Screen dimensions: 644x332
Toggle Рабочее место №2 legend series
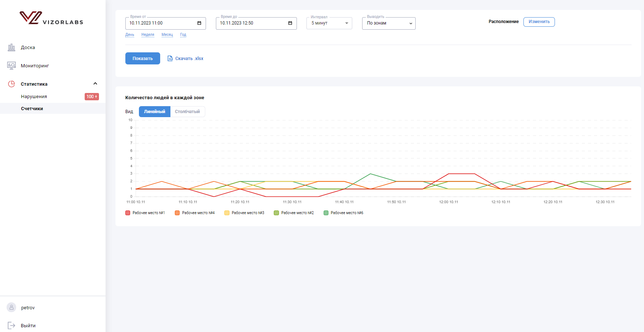[x=294, y=213]
